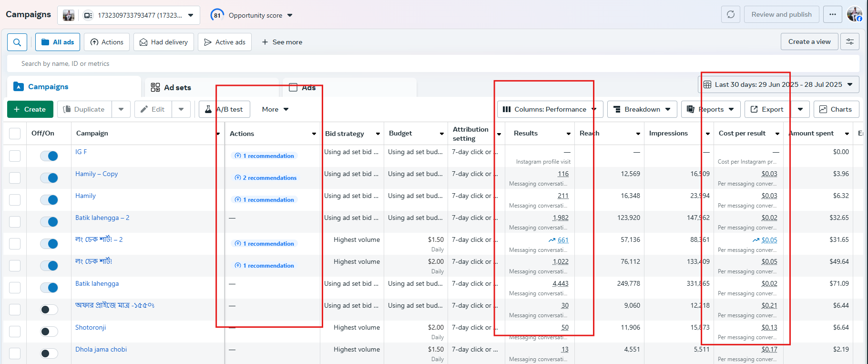Open the Opportunity score indicator

coord(251,15)
